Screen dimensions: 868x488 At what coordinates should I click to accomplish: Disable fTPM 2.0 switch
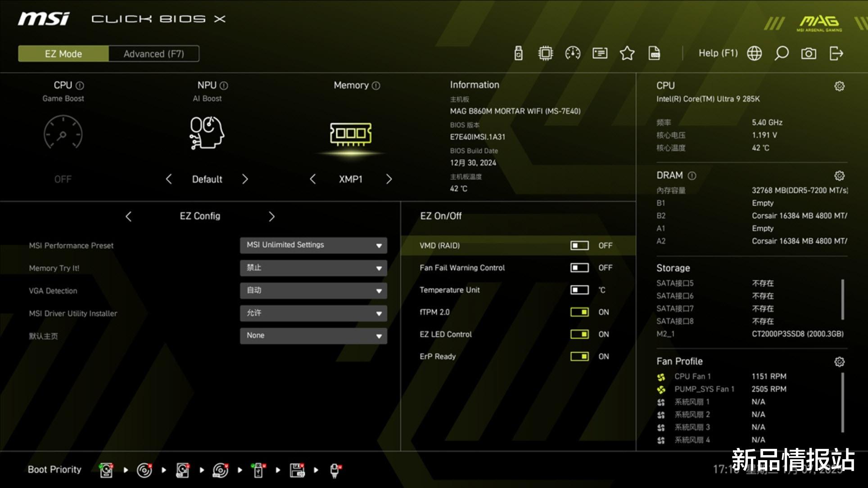579,312
